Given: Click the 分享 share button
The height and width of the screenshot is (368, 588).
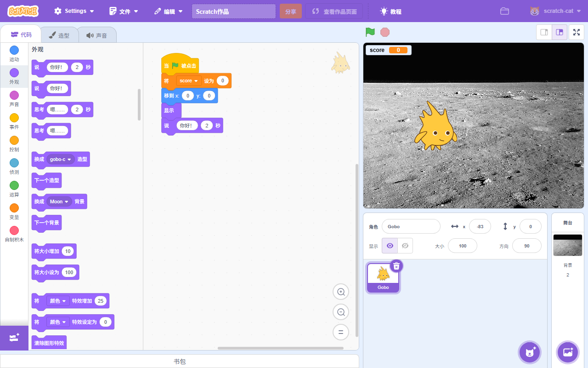Looking at the screenshot, I should click(x=290, y=11).
